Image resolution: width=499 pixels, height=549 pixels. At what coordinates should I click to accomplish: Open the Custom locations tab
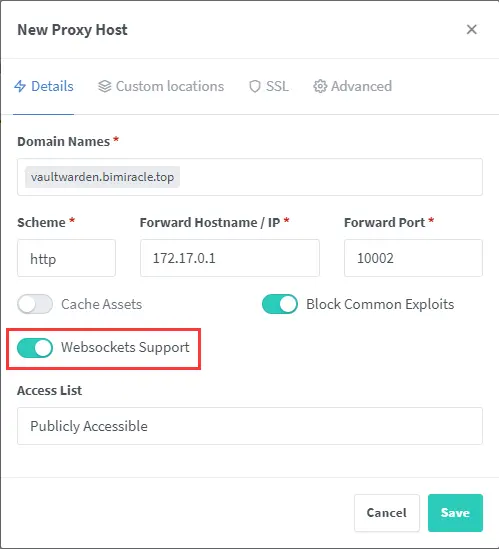[x=161, y=86]
